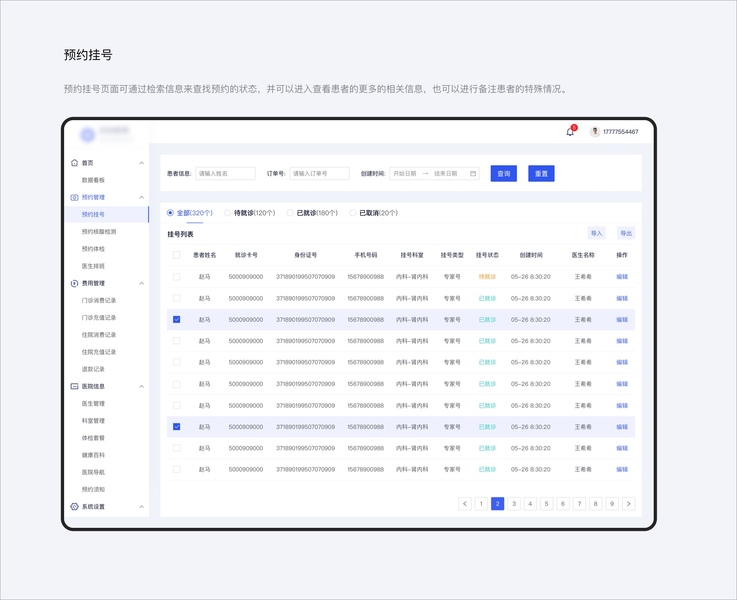Open 预约体检 in the sidebar
This screenshot has height=600, width=737.
coord(93,249)
